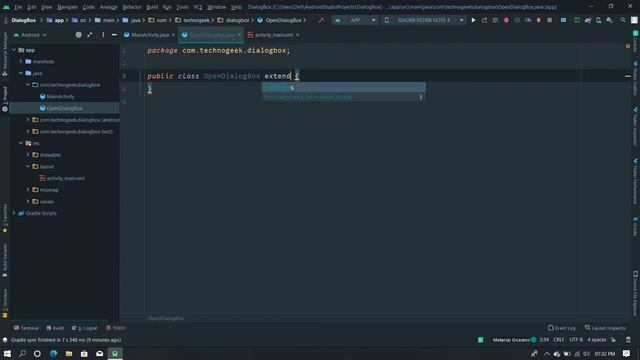Viewport: 640px width, 360px height.
Task: Open the Gradle side tab on the right edge
Action: coord(636,226)
